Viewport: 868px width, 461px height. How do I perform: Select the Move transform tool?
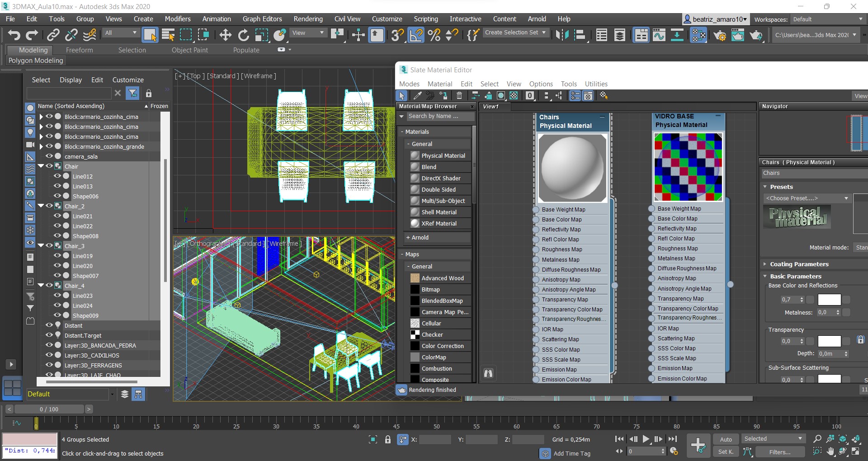(225, 35)
